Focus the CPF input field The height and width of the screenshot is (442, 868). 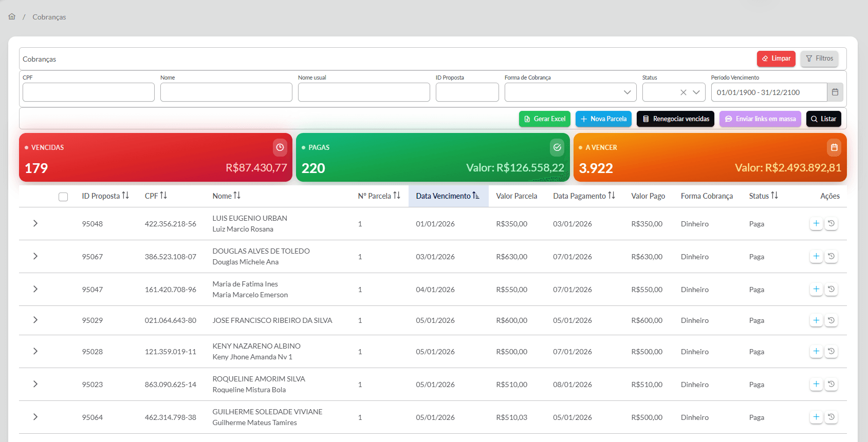(88, 92)
